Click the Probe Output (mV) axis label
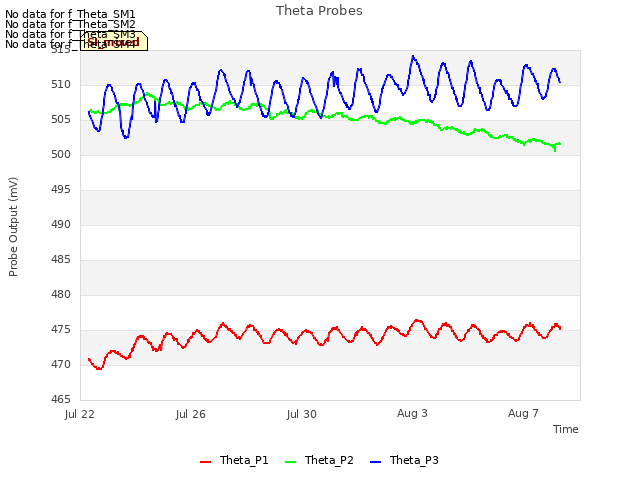The image size is (640, 480). [13, 227]
